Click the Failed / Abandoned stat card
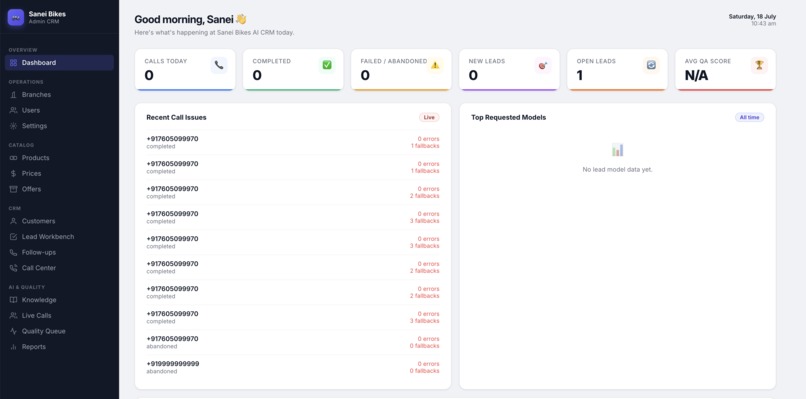The image size is (806, 399). click(401, 70)
